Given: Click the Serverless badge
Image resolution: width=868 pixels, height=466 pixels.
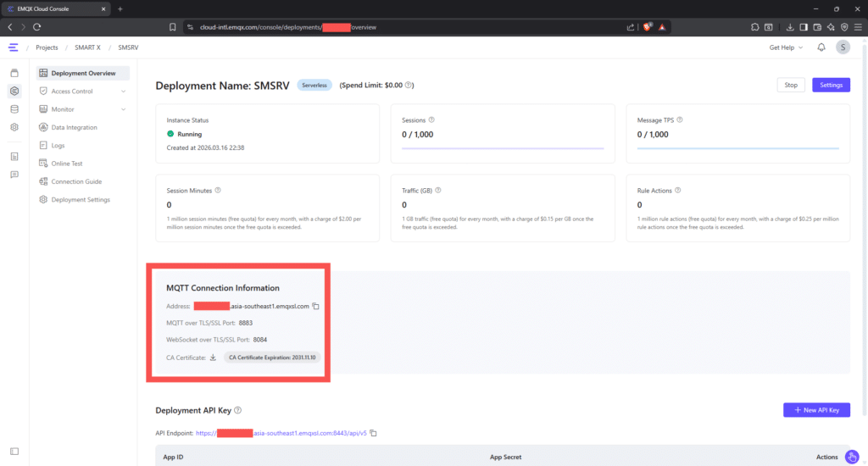Looking at the screenshot, I should [x=314, y=86].
